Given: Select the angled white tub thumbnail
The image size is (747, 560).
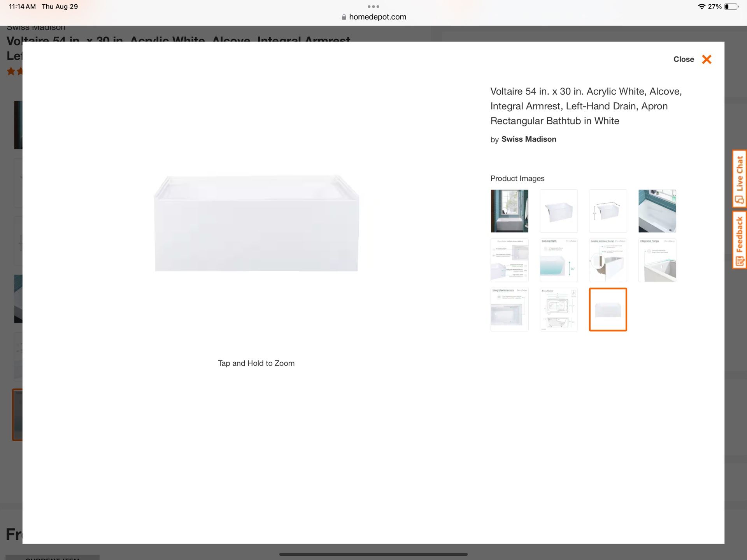Looking at the screenshot, I should click(558, 211).
